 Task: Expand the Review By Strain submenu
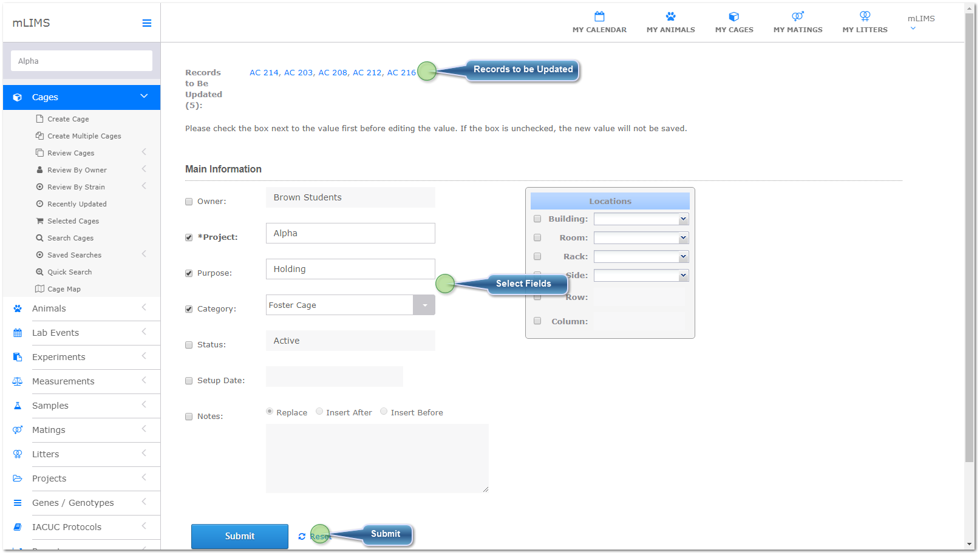point(144,186)
